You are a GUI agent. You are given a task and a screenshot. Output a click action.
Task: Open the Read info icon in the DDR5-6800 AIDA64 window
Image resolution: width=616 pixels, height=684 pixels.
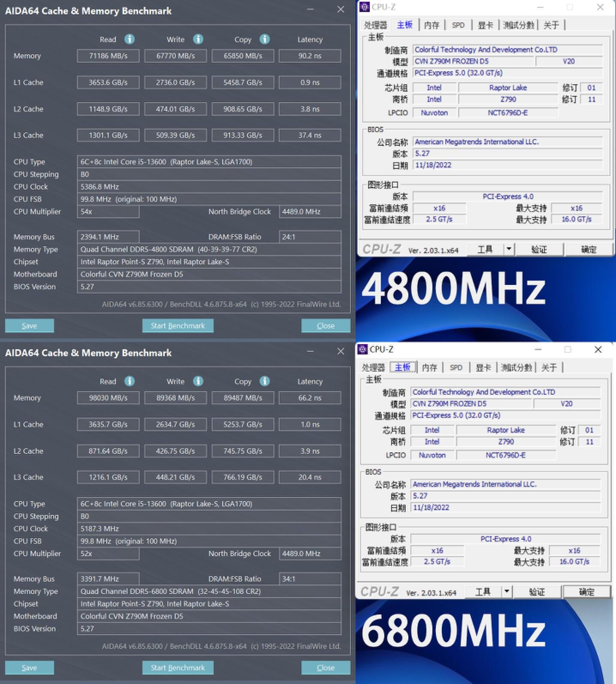point(130,381)
